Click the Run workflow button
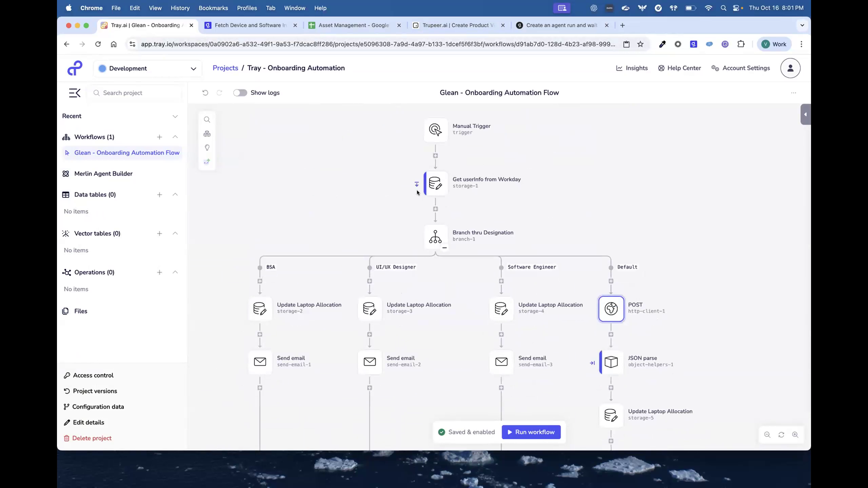This screenshot has width=868, height=488. [531, 432]
